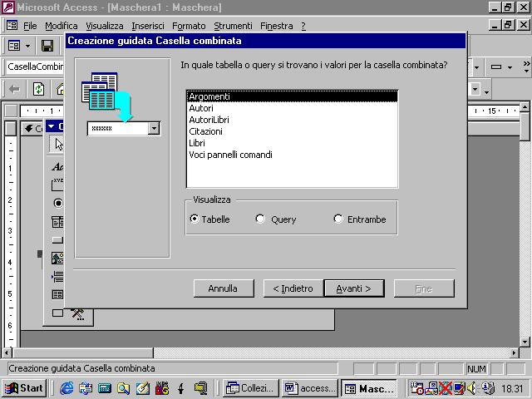Screen dimensions: 532x399
Task: Open the Access form icon menu left of File
Action: click(12, 25)
